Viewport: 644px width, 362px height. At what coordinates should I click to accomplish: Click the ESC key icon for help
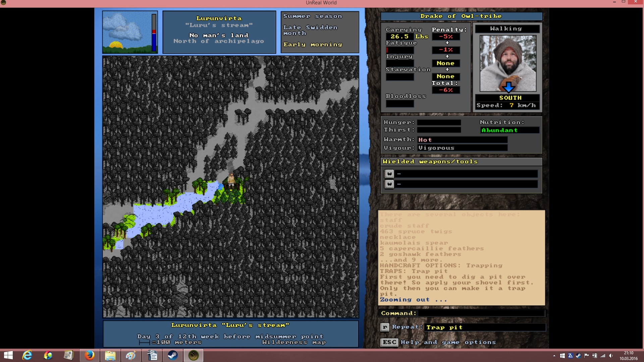389,342
